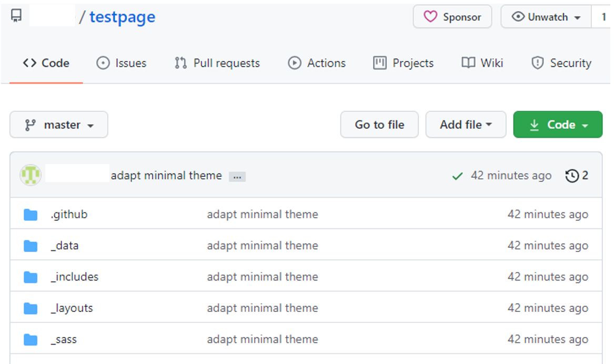Open the green Code download dropdown
The image size is (614, 364).
tap(558, 125)
